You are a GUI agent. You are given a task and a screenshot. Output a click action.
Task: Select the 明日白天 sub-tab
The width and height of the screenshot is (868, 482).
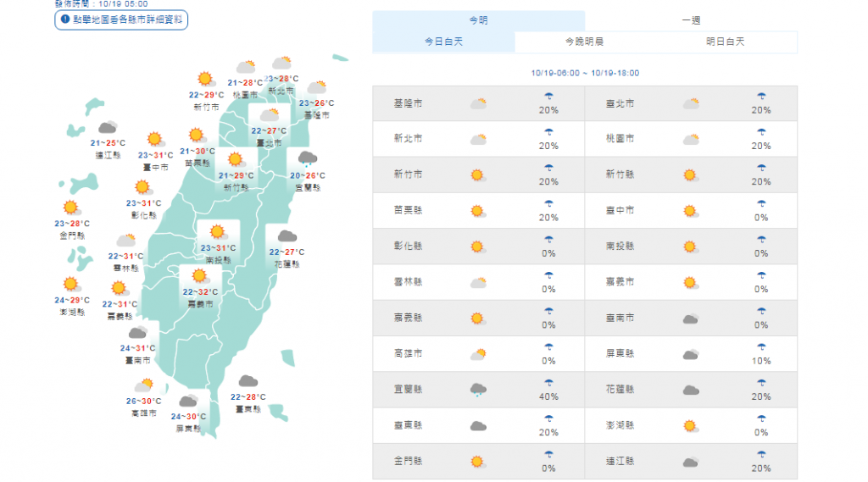(x=726, y=42)
